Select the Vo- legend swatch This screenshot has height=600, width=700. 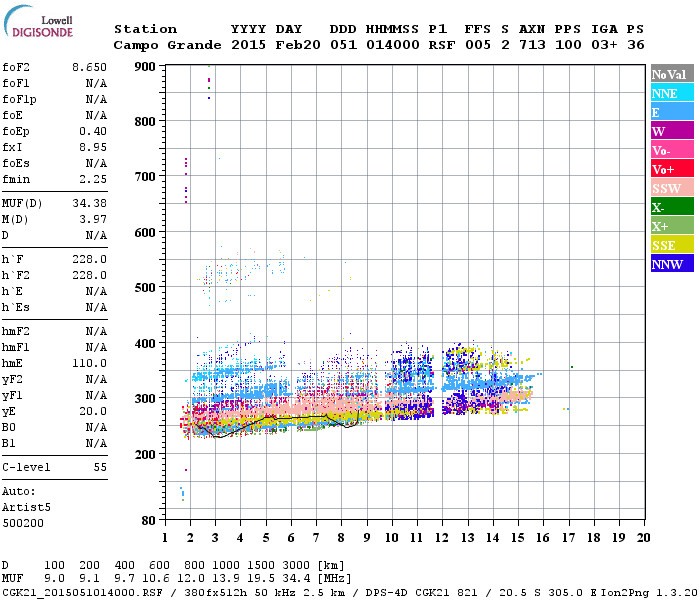(x=672, y=150)
